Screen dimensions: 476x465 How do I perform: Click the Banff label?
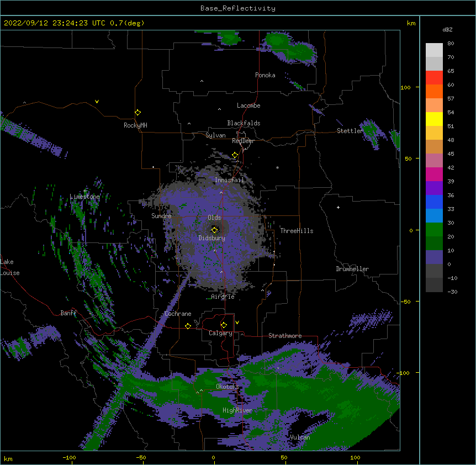[x=68, y=313]
